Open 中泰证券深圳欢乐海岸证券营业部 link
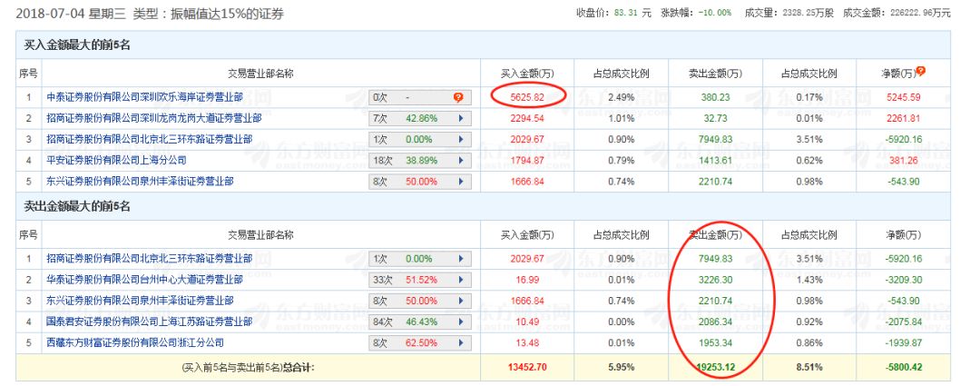This screenshot has height=386, width=980. click(145, 97)
